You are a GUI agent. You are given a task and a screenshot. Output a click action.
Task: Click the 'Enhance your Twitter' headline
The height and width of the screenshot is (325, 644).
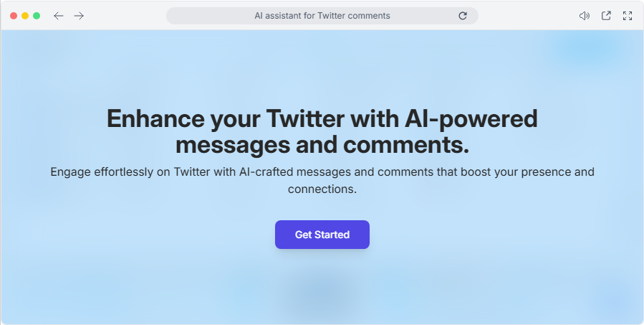click(x=226, y=119)
